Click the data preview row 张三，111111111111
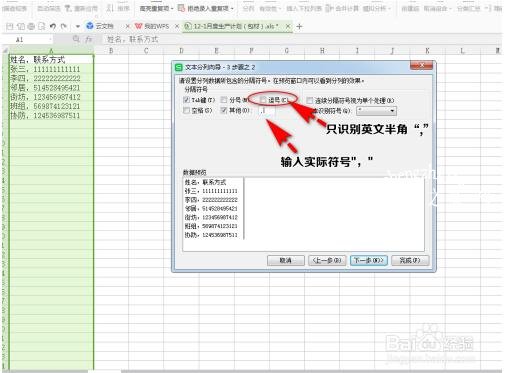The height and width of the screenshot is (373, 505). 211,191
